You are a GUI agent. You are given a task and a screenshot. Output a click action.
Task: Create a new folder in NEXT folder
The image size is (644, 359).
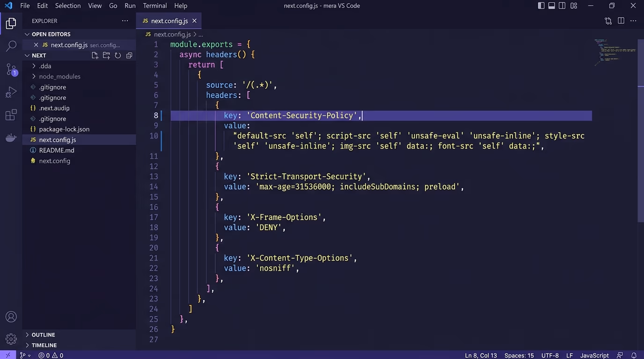pos(106,55)
